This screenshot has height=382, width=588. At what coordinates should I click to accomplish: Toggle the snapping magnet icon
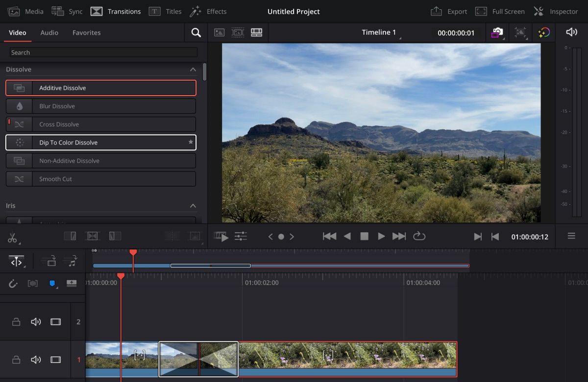[13, 284]
